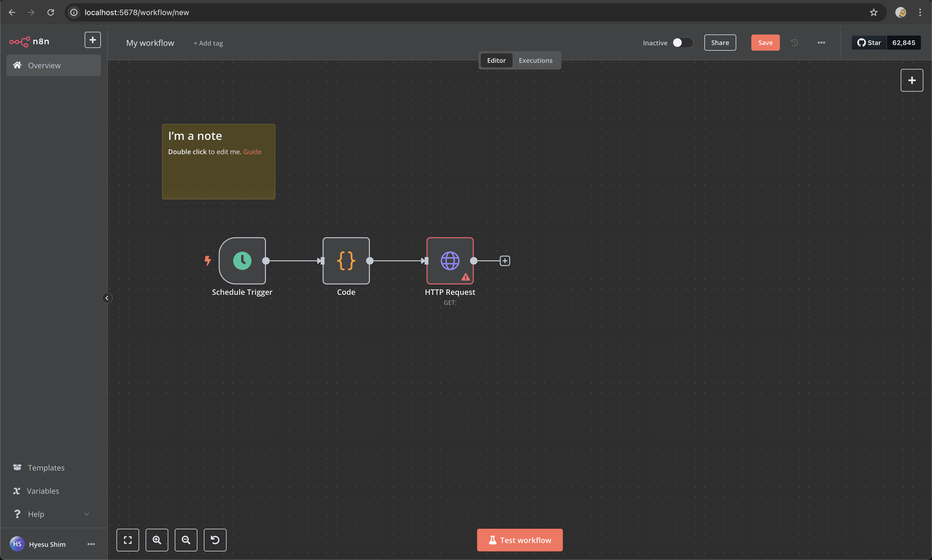The height and width of the screenshot is (560, 932).
Task: Open the add node panel plus button
Action: [912, 80]
